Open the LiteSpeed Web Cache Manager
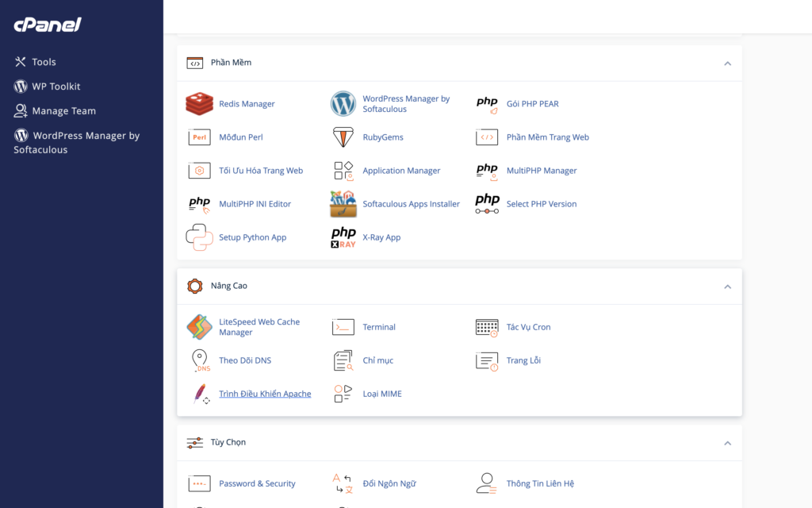This screenshot has width=812, height=508. point(259,326)
